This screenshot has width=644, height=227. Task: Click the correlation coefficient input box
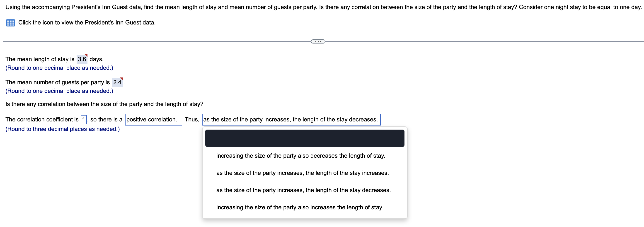coord(84,119)
